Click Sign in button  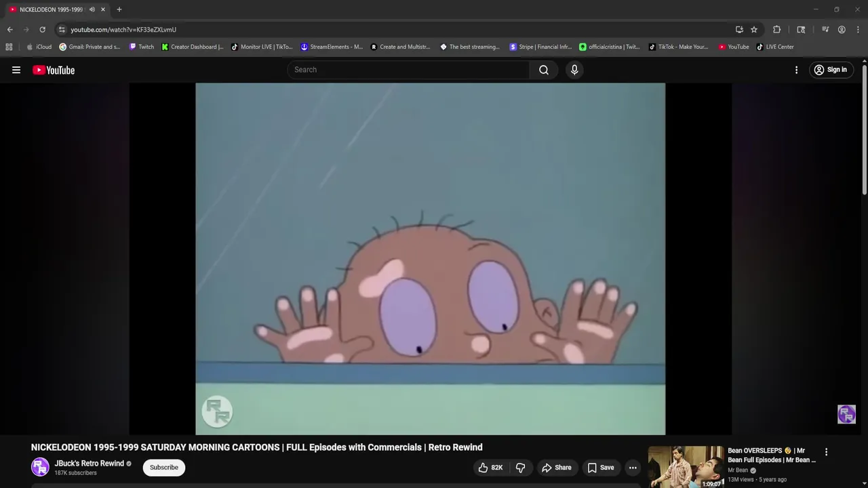click(831, 70)
